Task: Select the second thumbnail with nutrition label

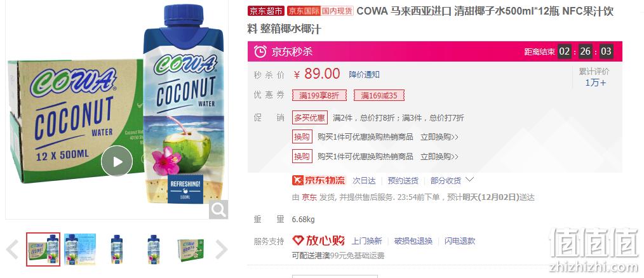Action: click(79, 249)
